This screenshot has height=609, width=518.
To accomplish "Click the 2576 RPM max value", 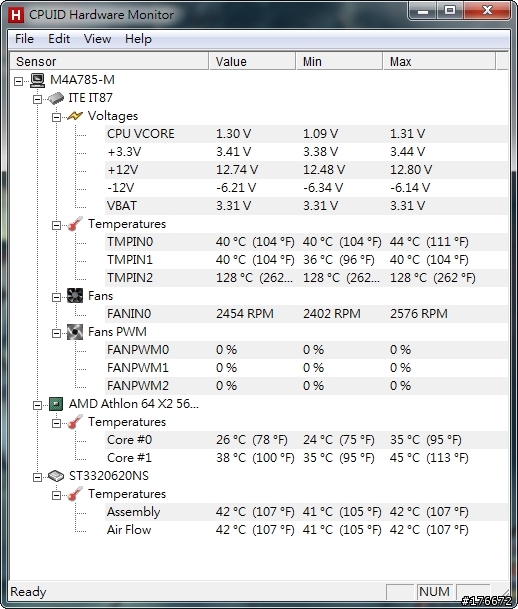I will [419, 313].
